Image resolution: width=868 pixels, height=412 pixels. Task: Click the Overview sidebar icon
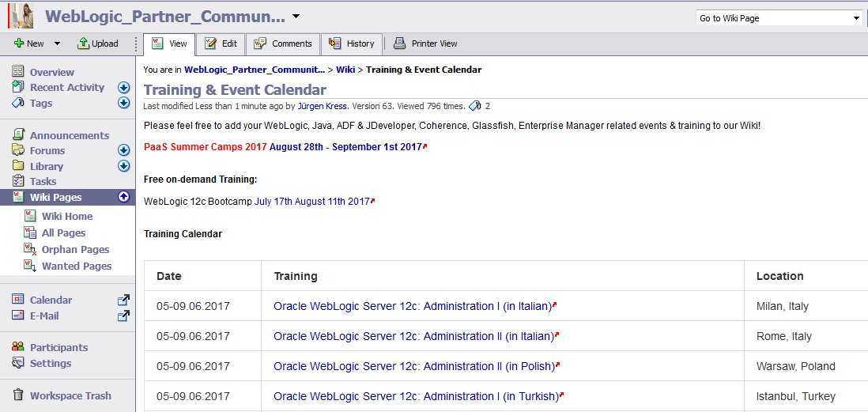click(x=18, y=71)
